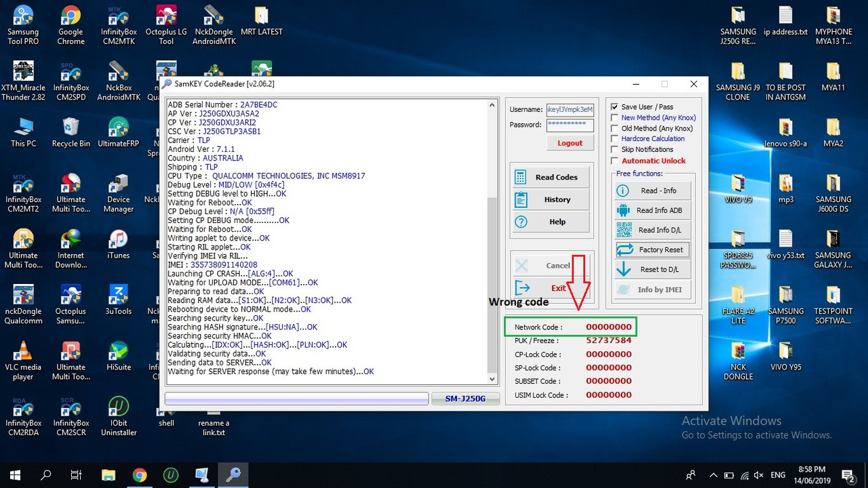Run the Read - Info free function
The image size is (868, 488).
pyautogui.click(x=652, y=191)
